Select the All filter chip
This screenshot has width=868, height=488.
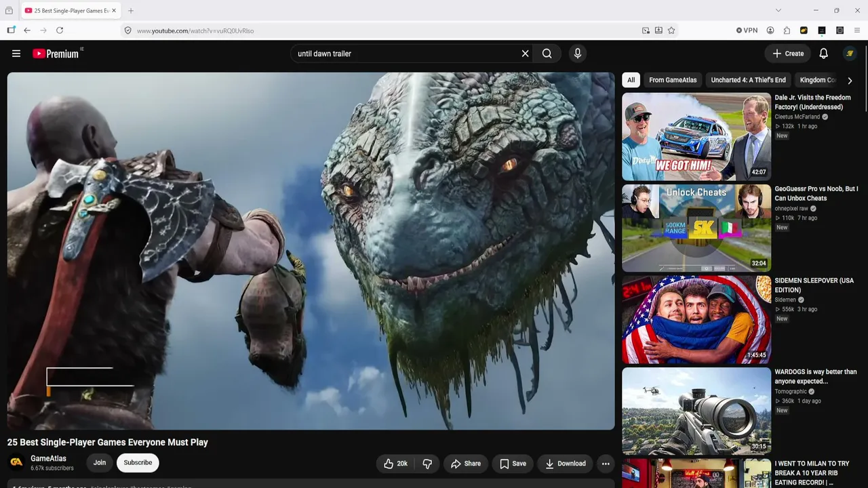631,80
